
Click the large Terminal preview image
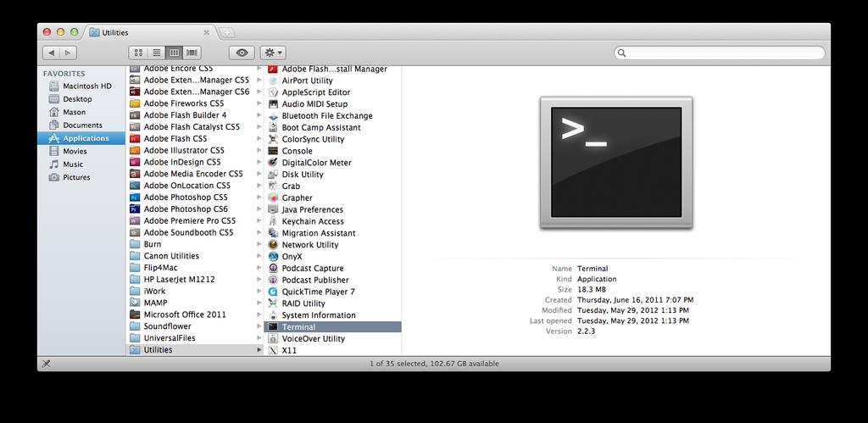[x=616, y=162]
